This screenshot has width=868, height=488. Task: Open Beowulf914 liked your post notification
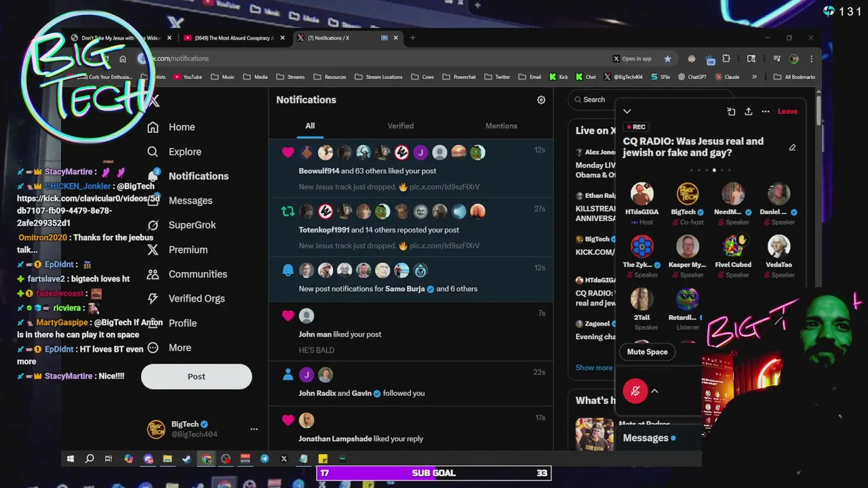click(411, 168)
